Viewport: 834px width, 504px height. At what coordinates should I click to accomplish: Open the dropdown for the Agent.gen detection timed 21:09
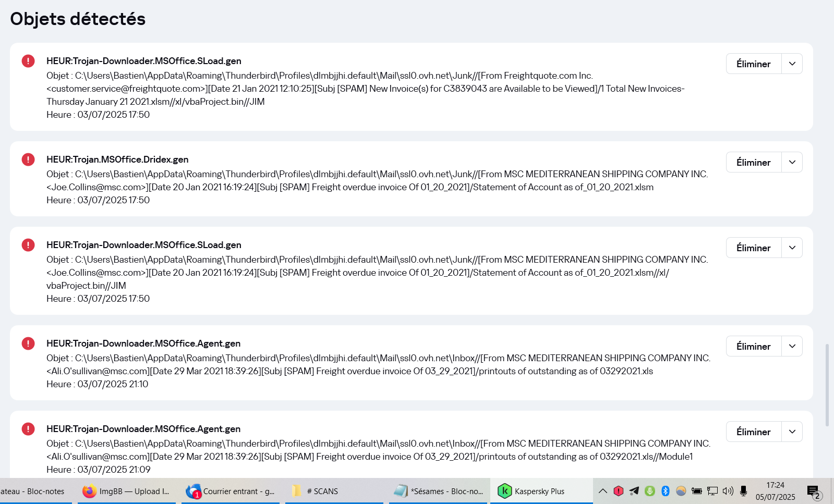click(x=792, y=432)
